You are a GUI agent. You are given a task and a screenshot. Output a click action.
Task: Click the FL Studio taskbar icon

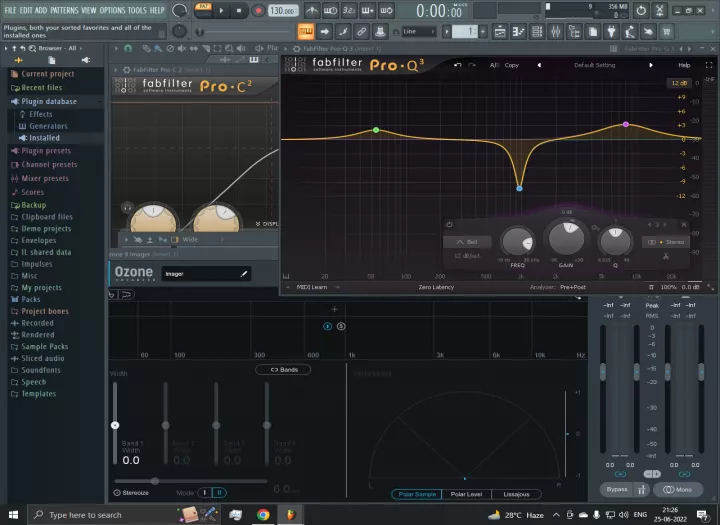coord(291,514)
